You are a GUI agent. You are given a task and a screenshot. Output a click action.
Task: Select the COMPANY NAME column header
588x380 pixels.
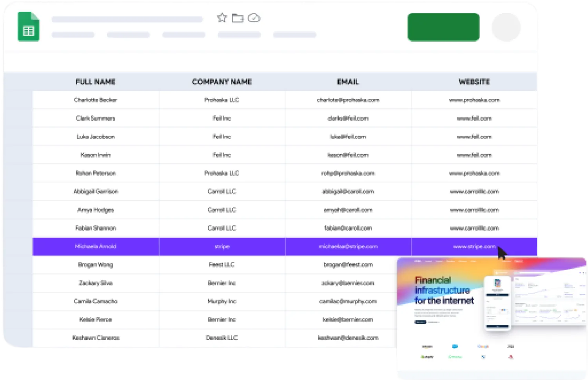click(x=222, y=82)
